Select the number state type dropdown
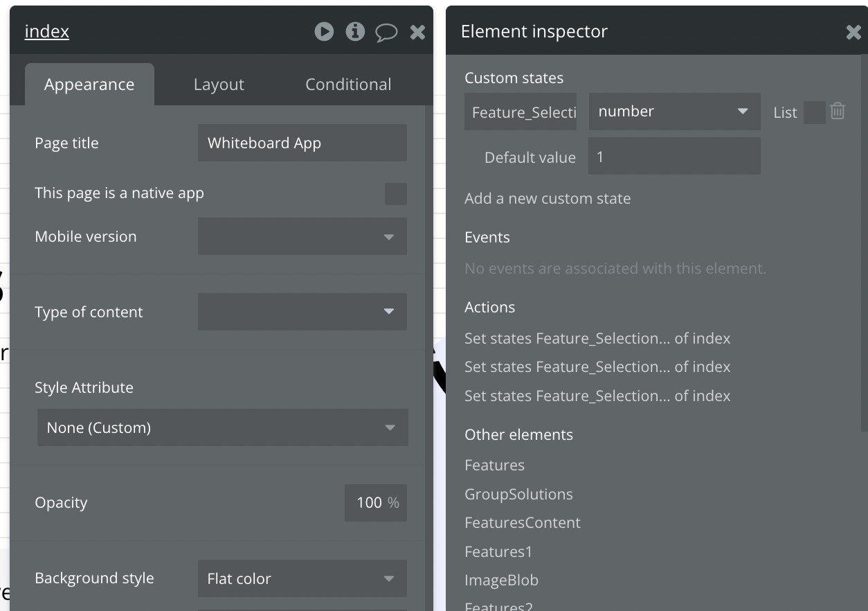Image resolution: width=868 pixels, height=611 pixels. click(673, 112)
